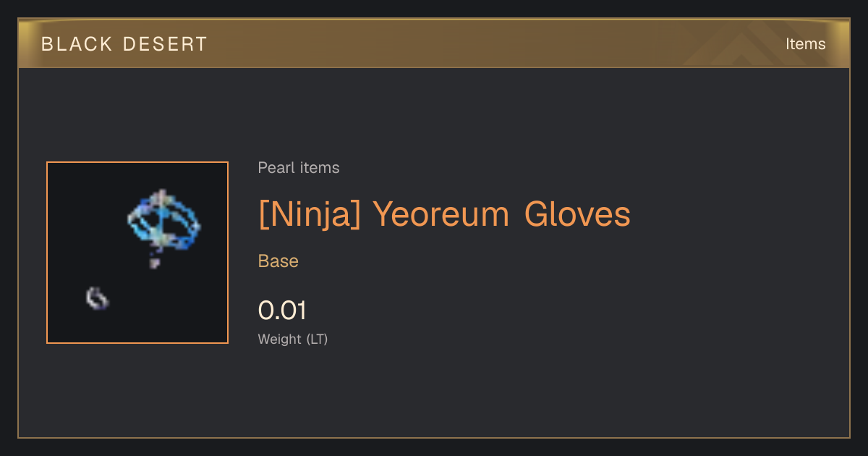The height and width of the screenshot is (456, 868).
Task: Open the Pearl items category label
Action: (299, 168)
